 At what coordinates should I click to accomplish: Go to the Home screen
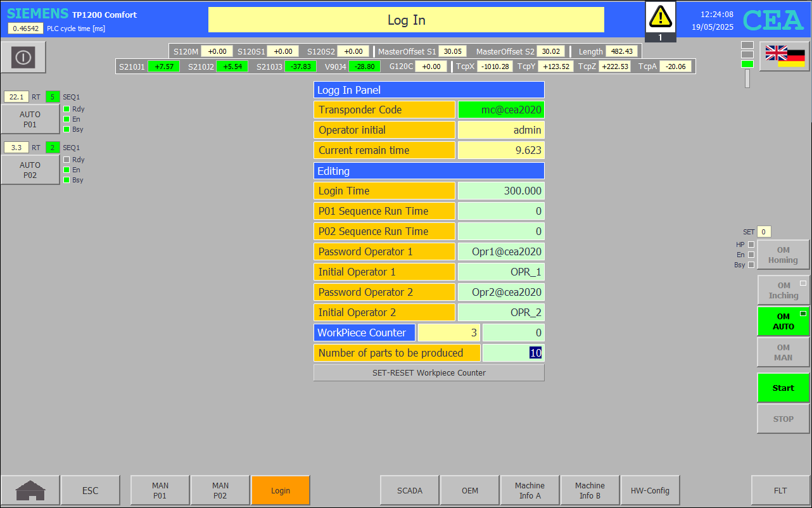pyautogui.click(x=30, y=490)
